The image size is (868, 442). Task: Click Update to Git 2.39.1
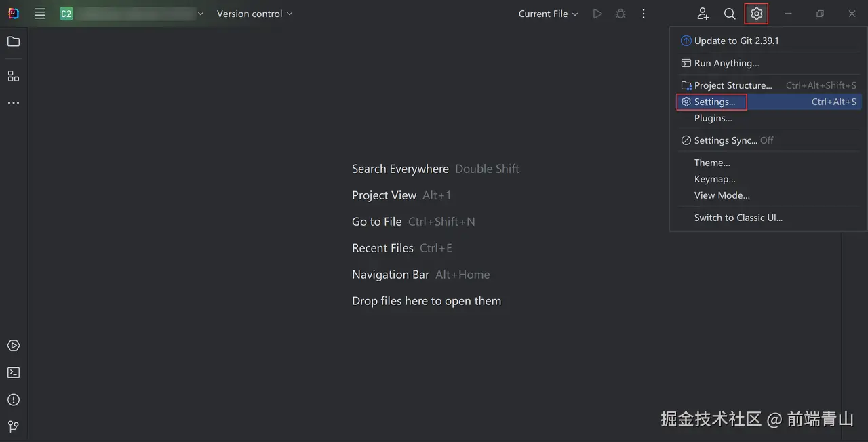pyautogui.click(x=736, y=41)
